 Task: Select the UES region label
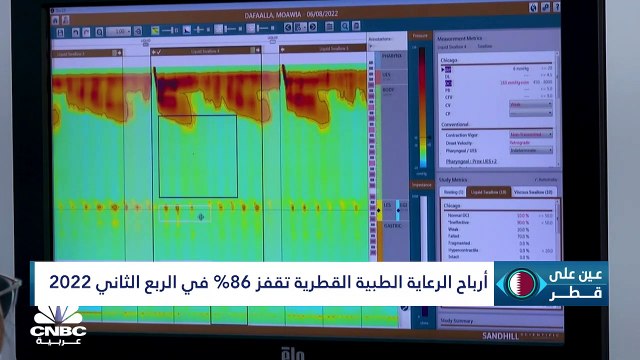pos(387,75)
